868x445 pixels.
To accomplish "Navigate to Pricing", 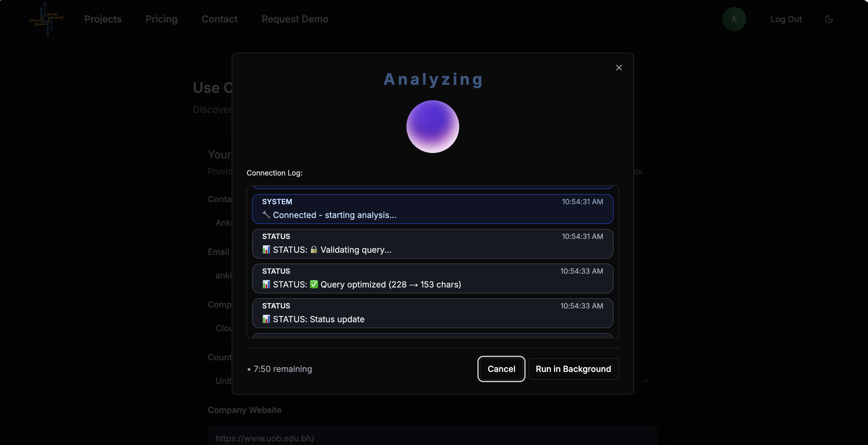I will (162, 19).
